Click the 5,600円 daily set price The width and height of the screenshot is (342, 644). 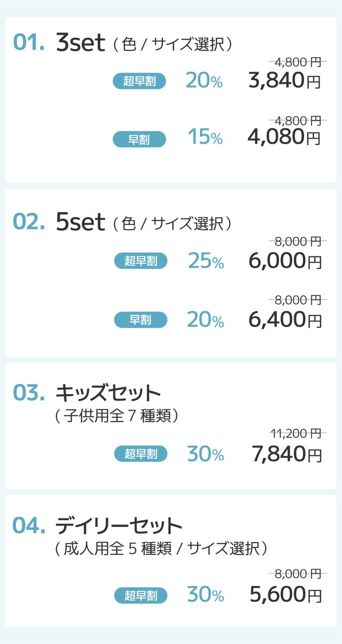(x=285, y=594)
